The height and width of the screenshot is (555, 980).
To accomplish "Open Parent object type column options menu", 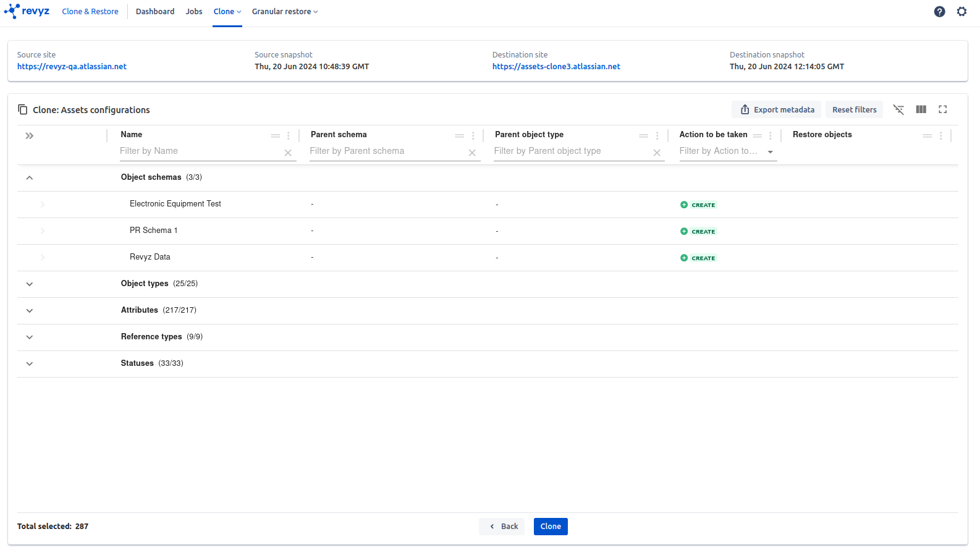I will point(657,136).
